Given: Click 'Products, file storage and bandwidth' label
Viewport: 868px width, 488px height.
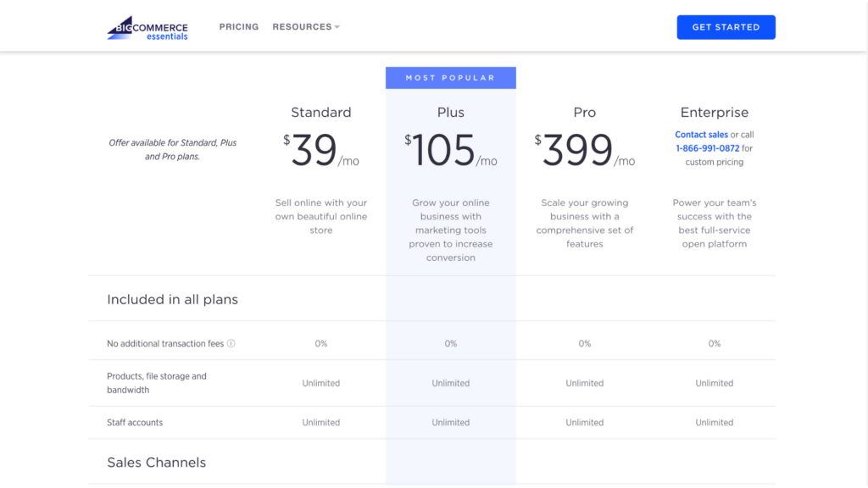Looking at the screenshot, I should click(157, 383).
